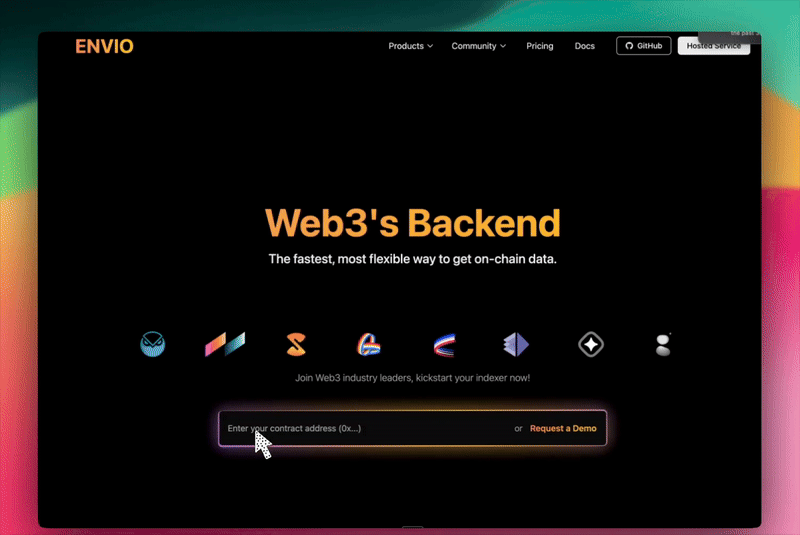Screen dimensions: 800x535
Task: Expand the Community dropdown menu
Action: pyautogui.click(x=478, y=46)
